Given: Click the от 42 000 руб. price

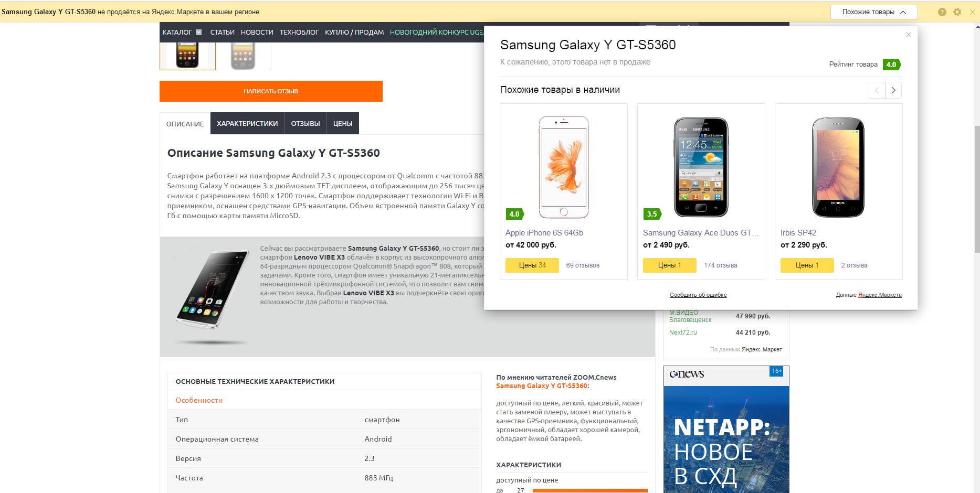Looking at the screenshot, I should point(531,245).
